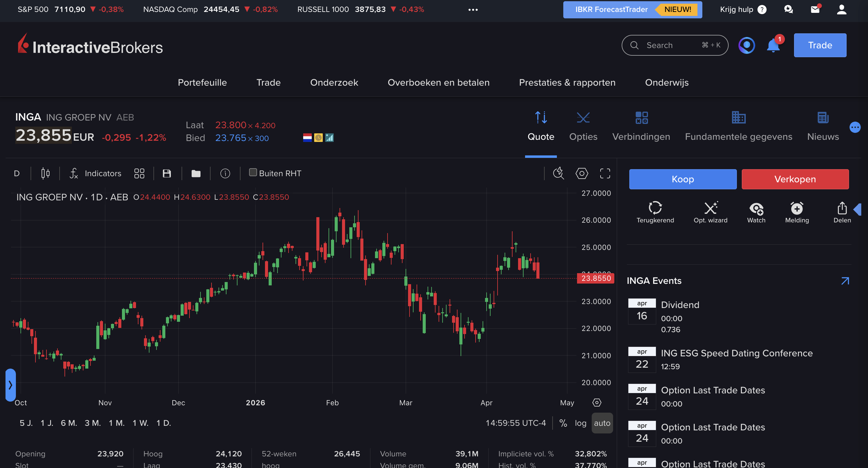This screenshot has width=868, height=468.
Task: Click the 23.8550 price label on axis
Action: coord(596,279)
